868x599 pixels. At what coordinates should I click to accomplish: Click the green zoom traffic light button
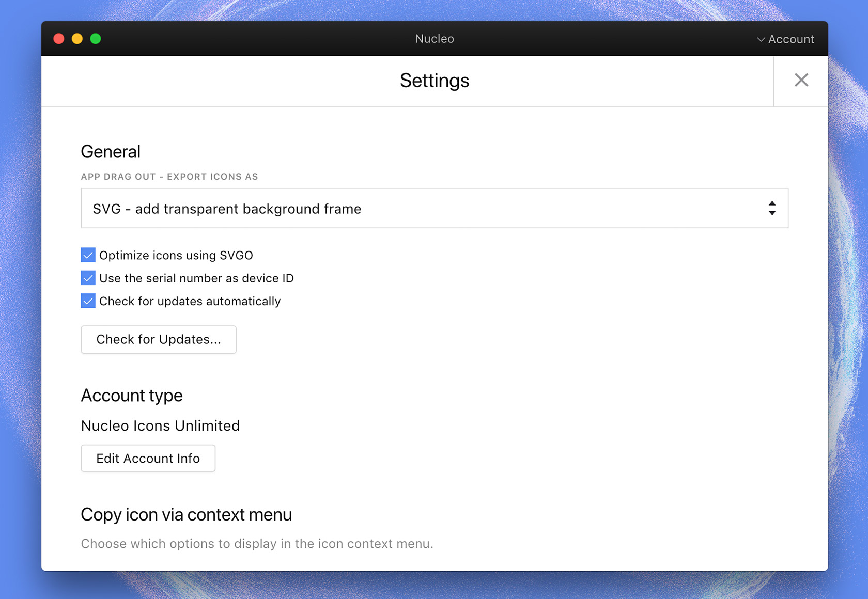click(x=95, y=38)
